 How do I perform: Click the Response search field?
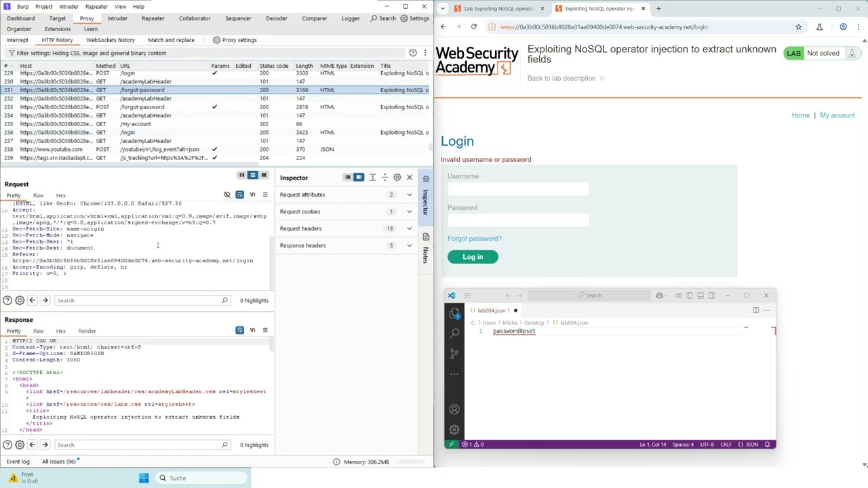(142, 445)
